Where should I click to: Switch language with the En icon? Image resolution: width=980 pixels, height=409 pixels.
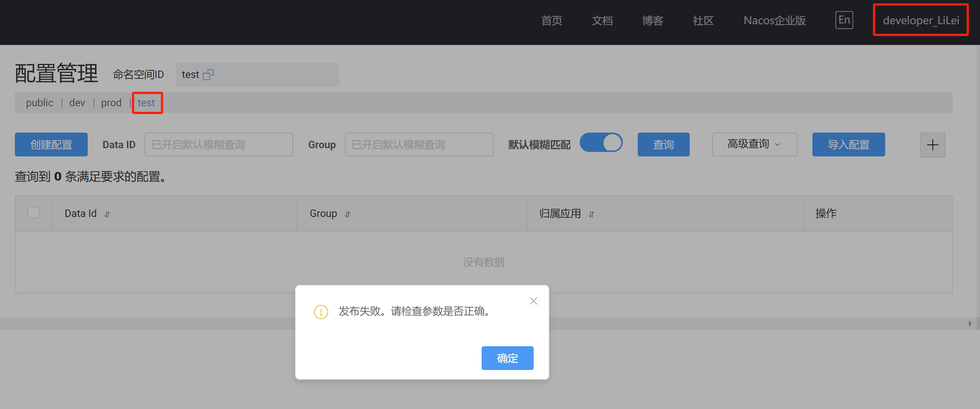click(x=844, y=20)
